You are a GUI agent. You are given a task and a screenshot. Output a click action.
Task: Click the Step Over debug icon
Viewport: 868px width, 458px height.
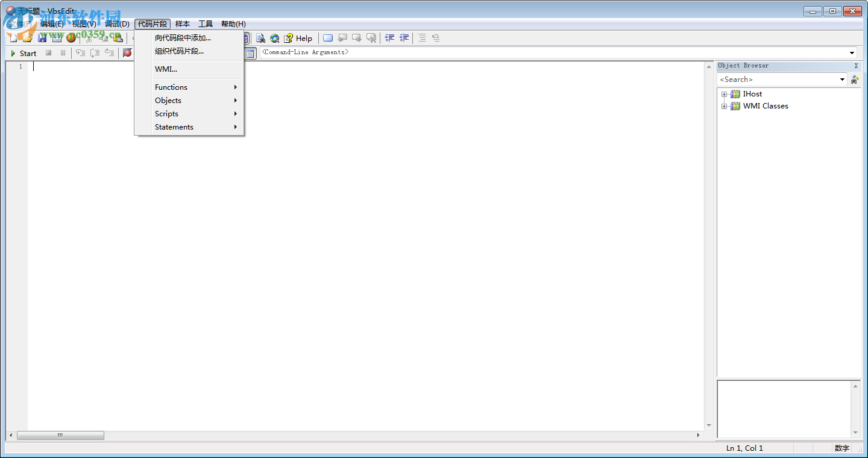[x=95, y=53]
